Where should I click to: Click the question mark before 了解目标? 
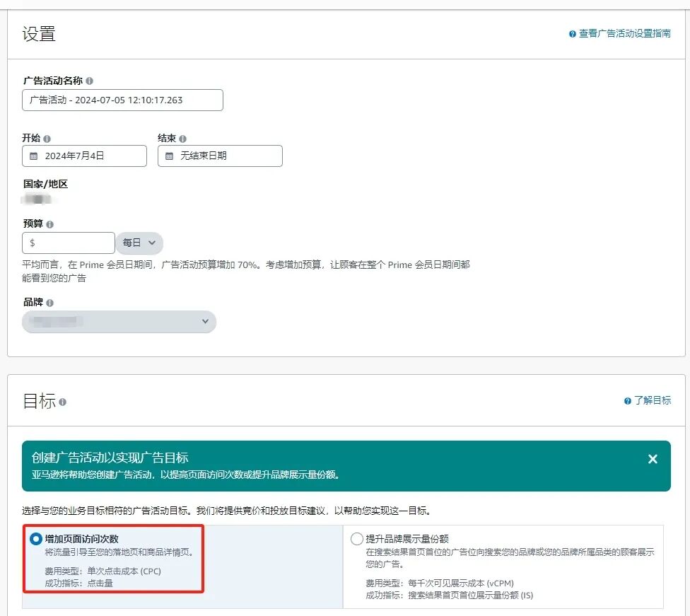(627, 400)
